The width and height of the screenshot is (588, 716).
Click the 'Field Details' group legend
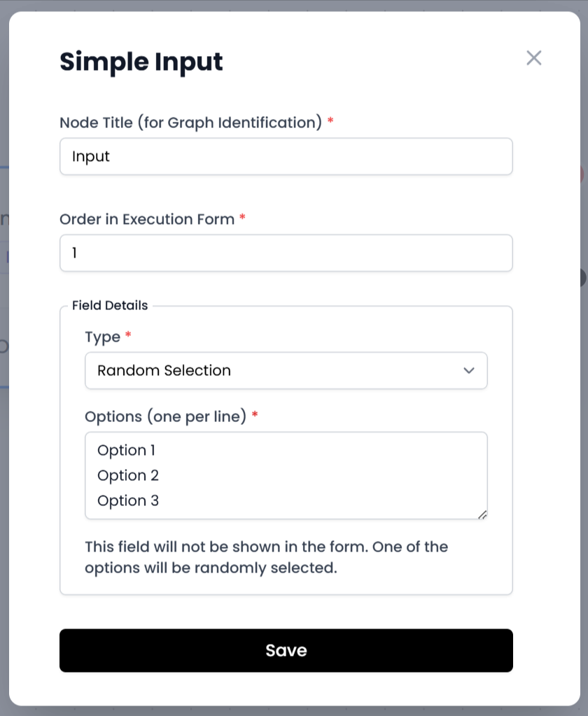[110, 305]
